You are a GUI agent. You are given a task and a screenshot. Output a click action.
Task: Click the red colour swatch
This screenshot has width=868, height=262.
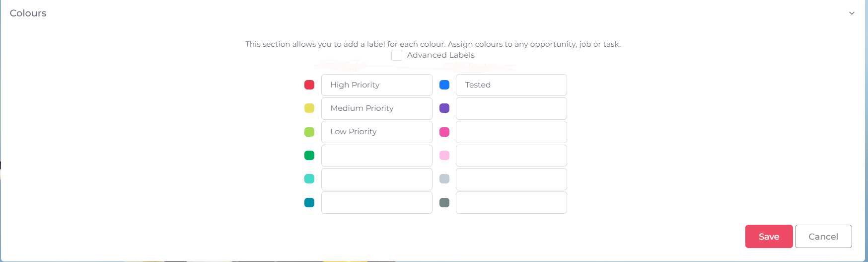[x=309, y=85]
